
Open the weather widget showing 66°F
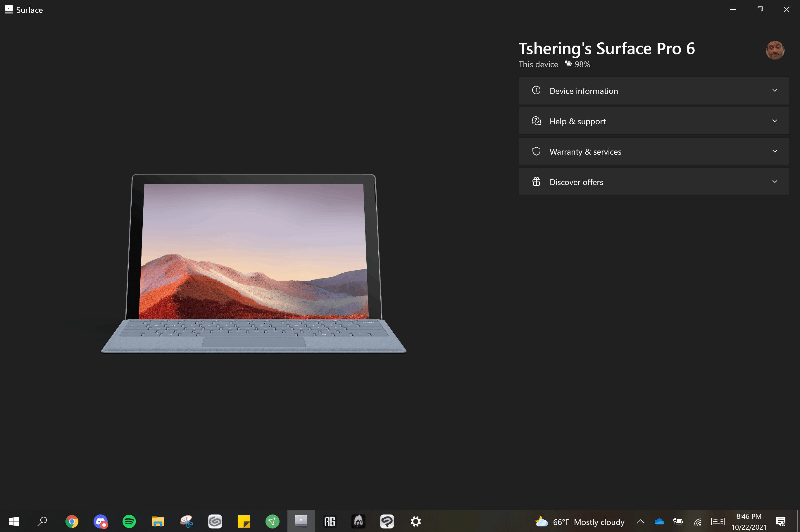pos(579,521)
